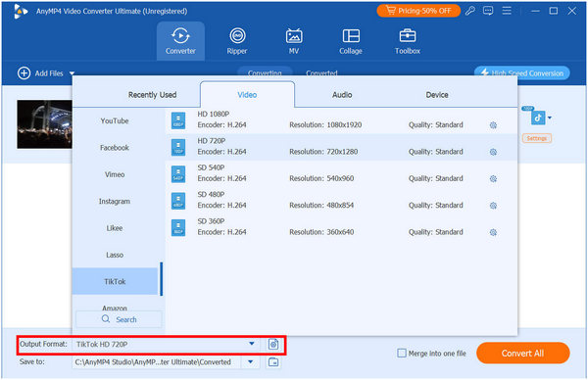
Task: Expand the Add Files dropdown arrow
Action: [x=72, y=73]
